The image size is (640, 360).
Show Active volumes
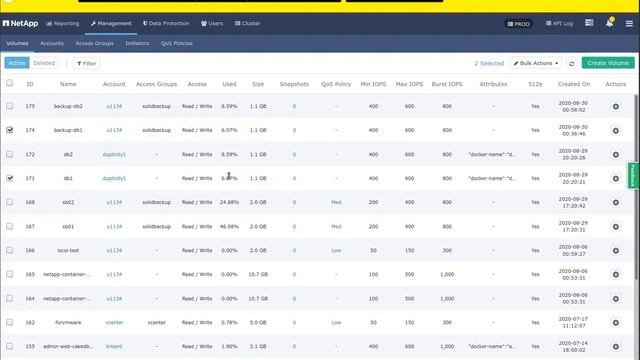(x=17, y=63)
